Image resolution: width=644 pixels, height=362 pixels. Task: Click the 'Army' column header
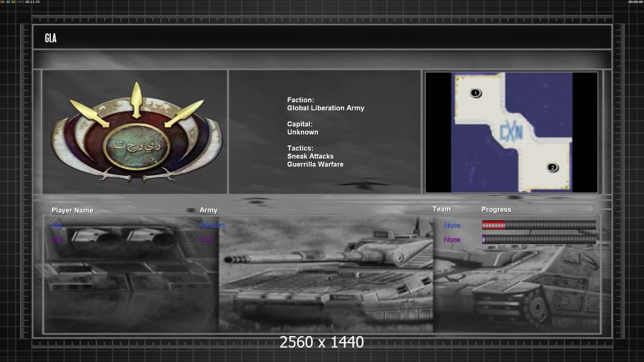(x=208, y=210)
